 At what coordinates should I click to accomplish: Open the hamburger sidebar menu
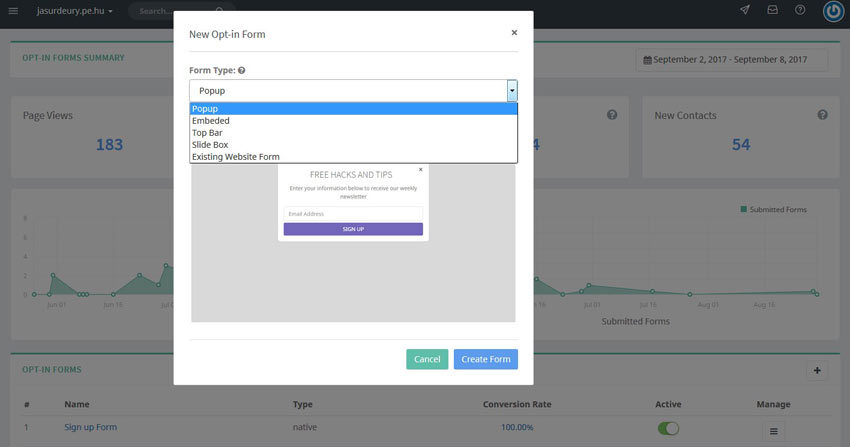[x=13, y=11]
